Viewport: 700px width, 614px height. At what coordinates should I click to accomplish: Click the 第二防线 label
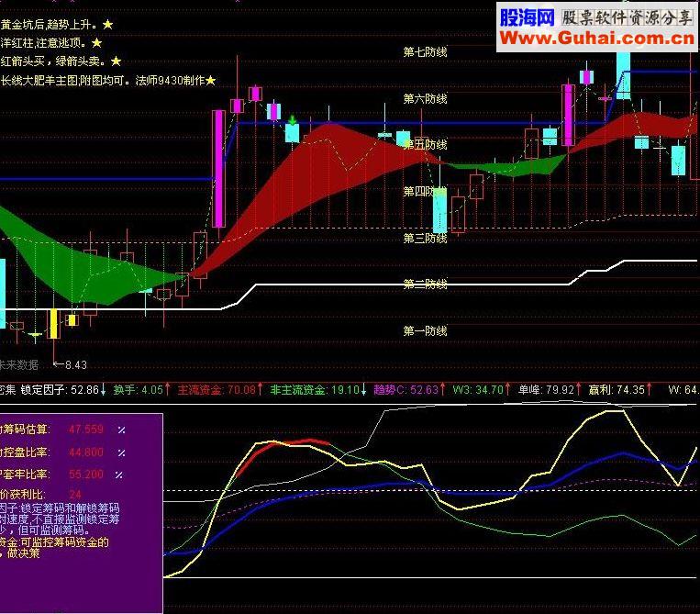(425, 284)
